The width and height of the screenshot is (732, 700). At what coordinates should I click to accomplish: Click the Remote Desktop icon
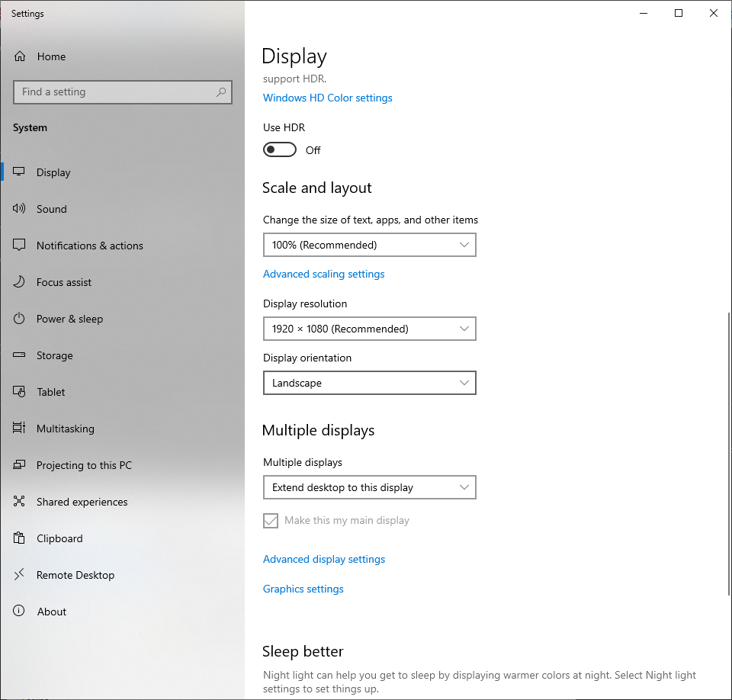pos(19,574)
